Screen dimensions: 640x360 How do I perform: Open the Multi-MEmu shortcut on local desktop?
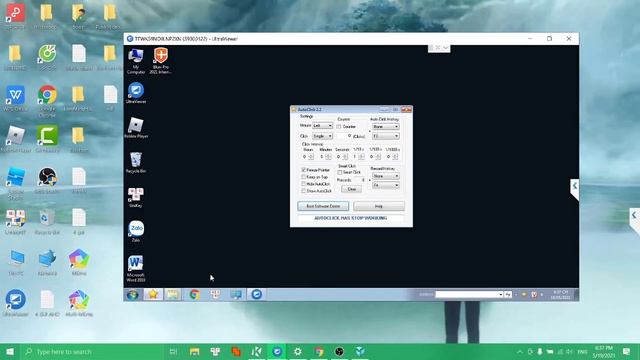pyautogui.click(x=79, y=303)
